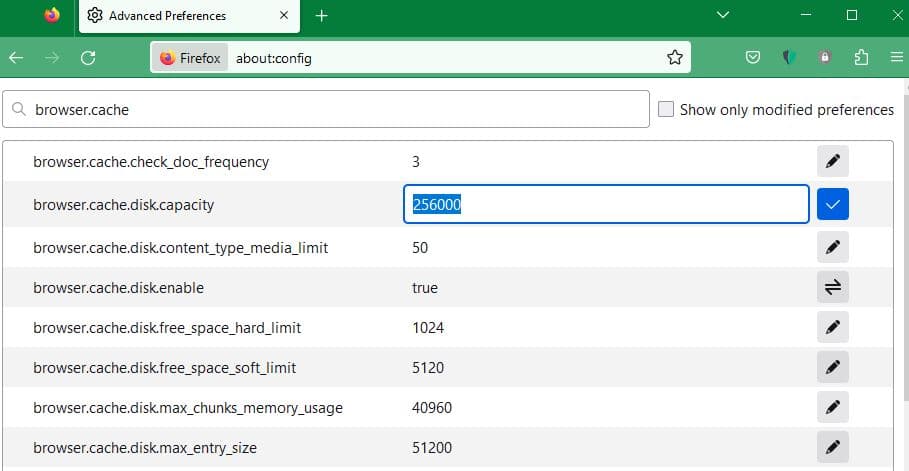Viewport: 909px width, 471px height.
Task: Open a new tab with plus button
Action: click(x=321, y=16)
